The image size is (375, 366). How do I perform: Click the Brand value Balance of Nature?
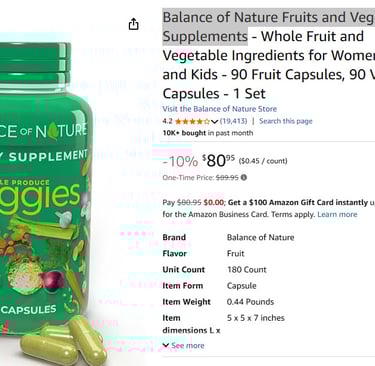click(260, 237)
